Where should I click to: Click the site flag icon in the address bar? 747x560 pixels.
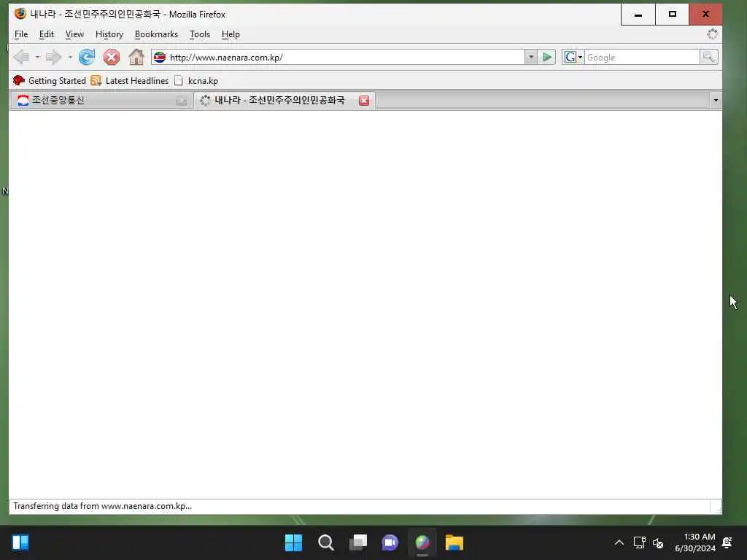coord(160,57)
